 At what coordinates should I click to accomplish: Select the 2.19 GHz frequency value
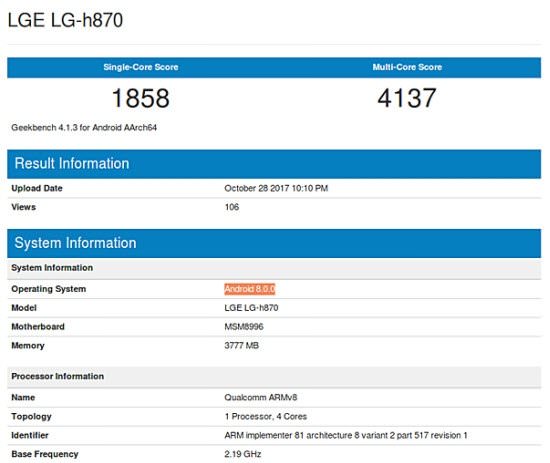pyautogui.click(x=243, y=454)
